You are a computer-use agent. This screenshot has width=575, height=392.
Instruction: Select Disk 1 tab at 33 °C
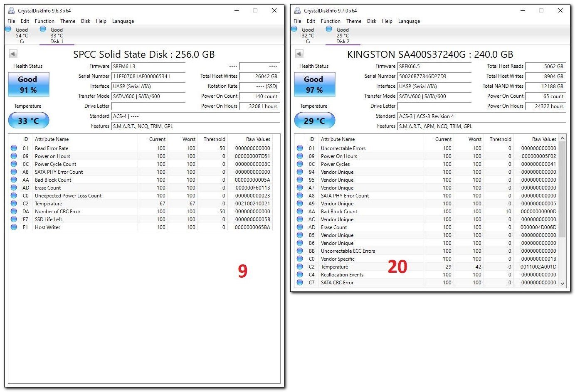click(x=57, y=35)
